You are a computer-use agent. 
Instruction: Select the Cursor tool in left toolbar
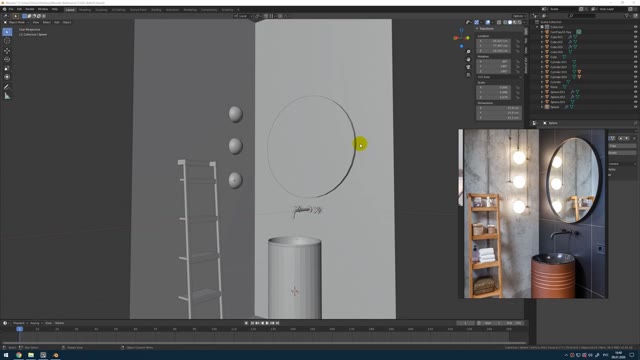pyautogui.click(x=7, y=41)
